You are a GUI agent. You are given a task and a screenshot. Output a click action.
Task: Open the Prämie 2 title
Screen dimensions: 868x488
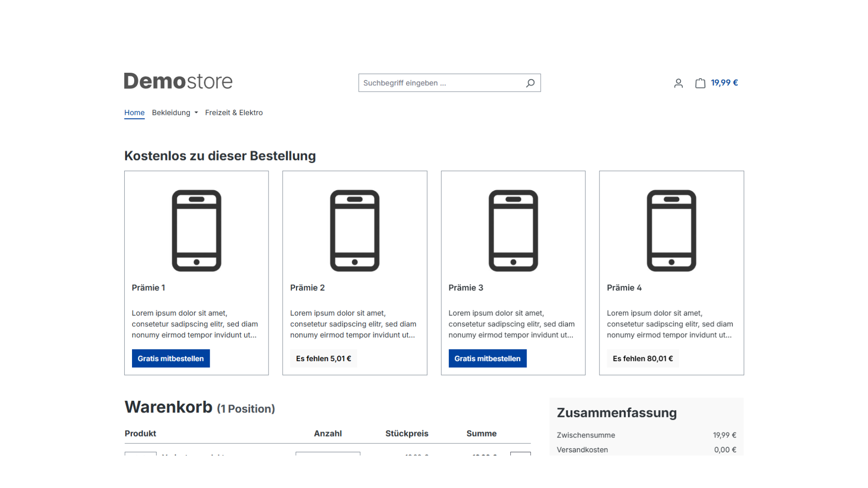pyautogui.click(x=307, y=288)
